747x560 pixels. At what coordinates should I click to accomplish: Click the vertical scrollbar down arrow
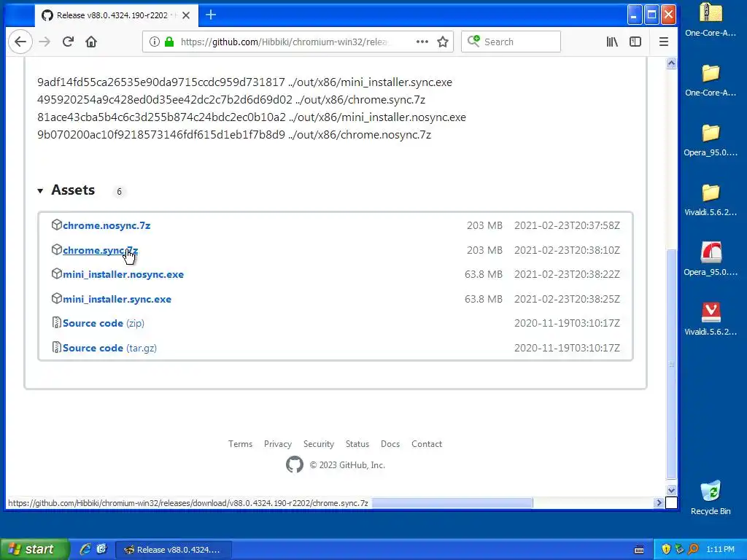point(671,490)
